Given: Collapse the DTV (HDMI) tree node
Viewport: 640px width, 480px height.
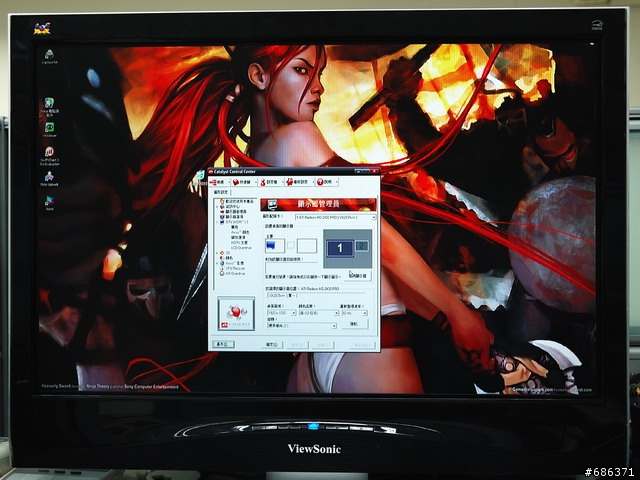Looking at the screenshot, I should pos(217,222).
